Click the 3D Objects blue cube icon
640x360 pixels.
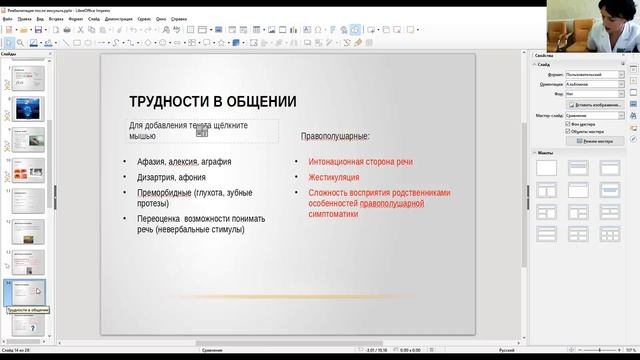coord(236,43)
